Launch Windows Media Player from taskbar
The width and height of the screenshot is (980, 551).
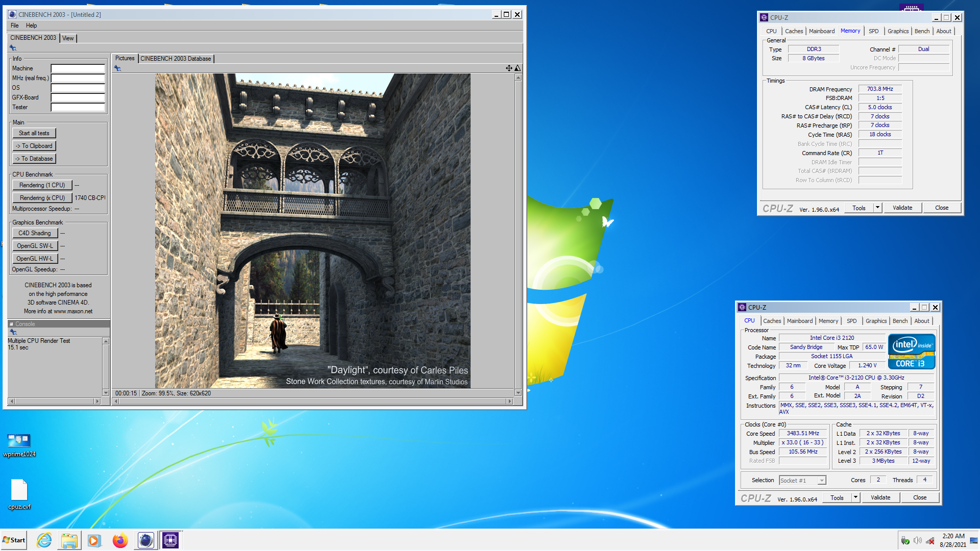click(x=94, y=540)
